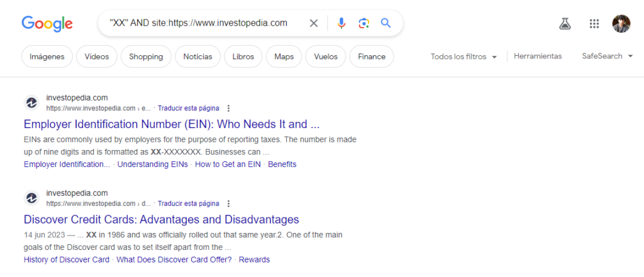Submit search with magnifying glass icon

(x=386, y=23)
